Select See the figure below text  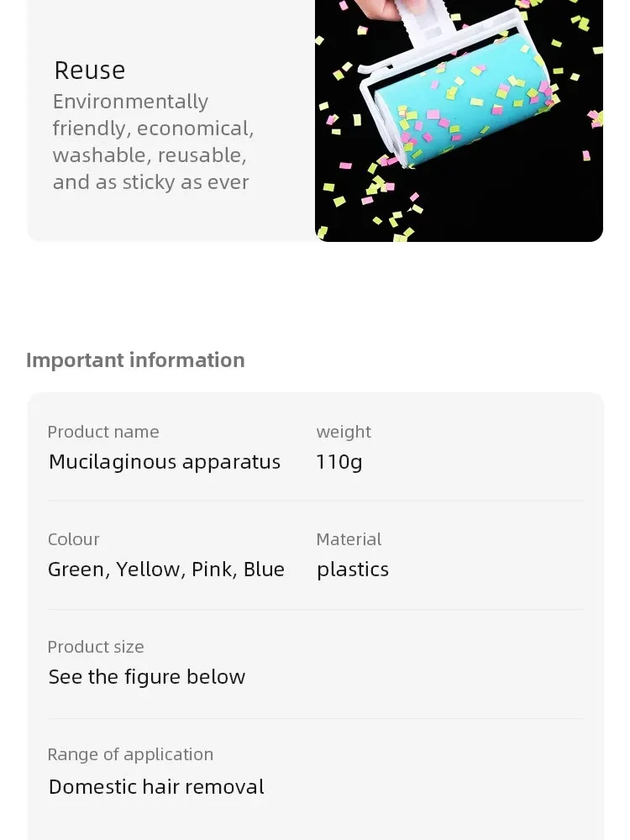(147, 677)
